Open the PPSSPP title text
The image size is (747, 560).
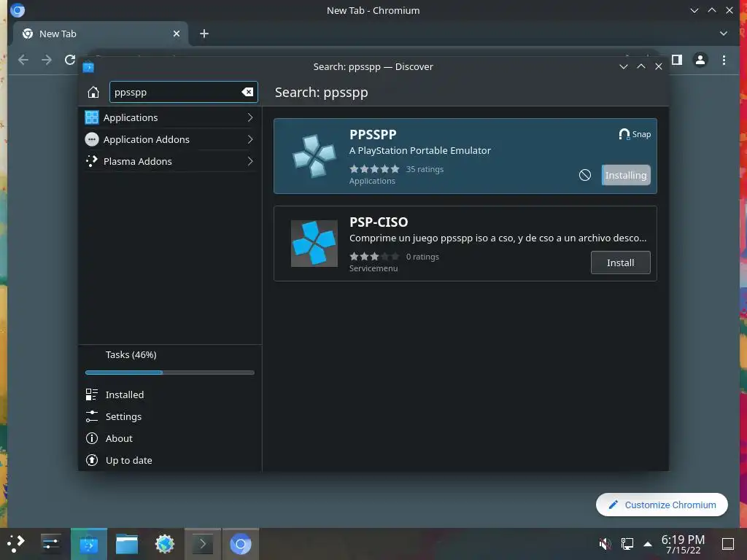click(x=373, y=135)
